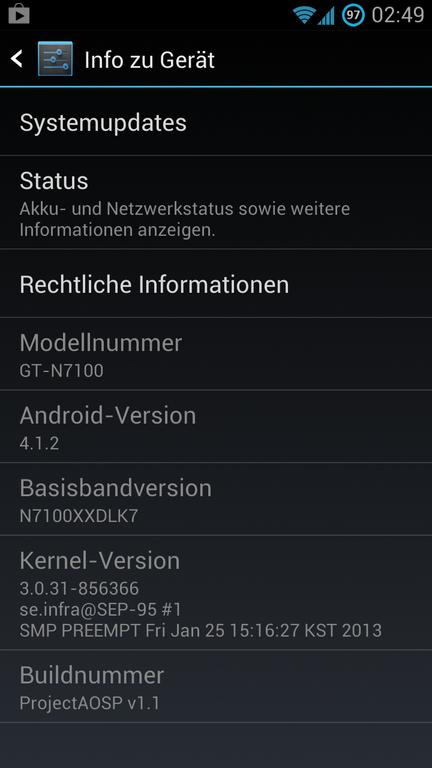This screenshot has width=432, height=768.
Task: Tap the 02:49 clock in status bar
Action: click(397, 15)
